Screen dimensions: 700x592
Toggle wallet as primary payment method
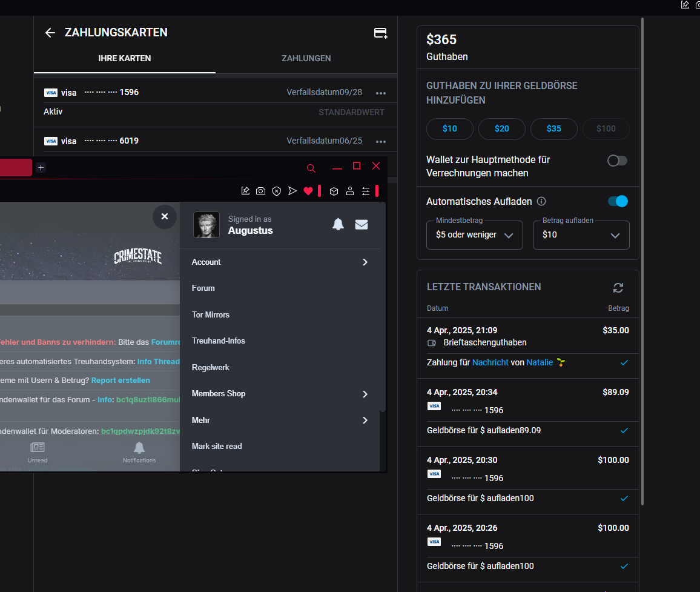coord(618,161)
